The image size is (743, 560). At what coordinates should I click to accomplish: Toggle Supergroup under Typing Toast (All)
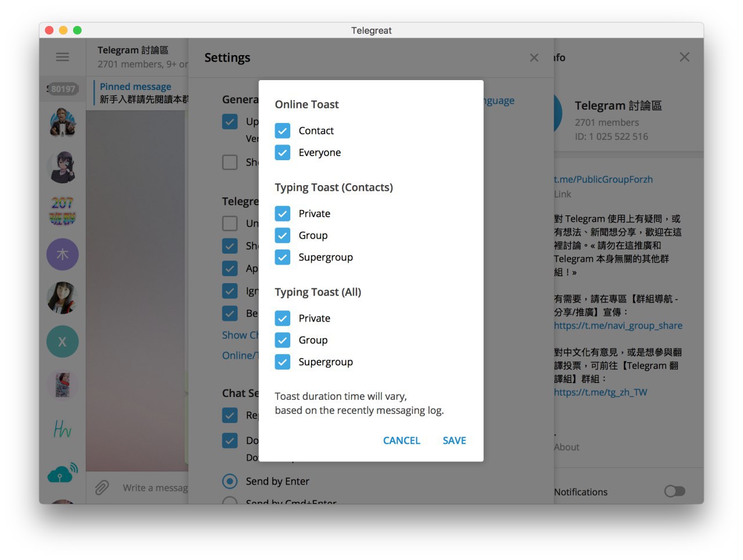click(x=283, y=362)
